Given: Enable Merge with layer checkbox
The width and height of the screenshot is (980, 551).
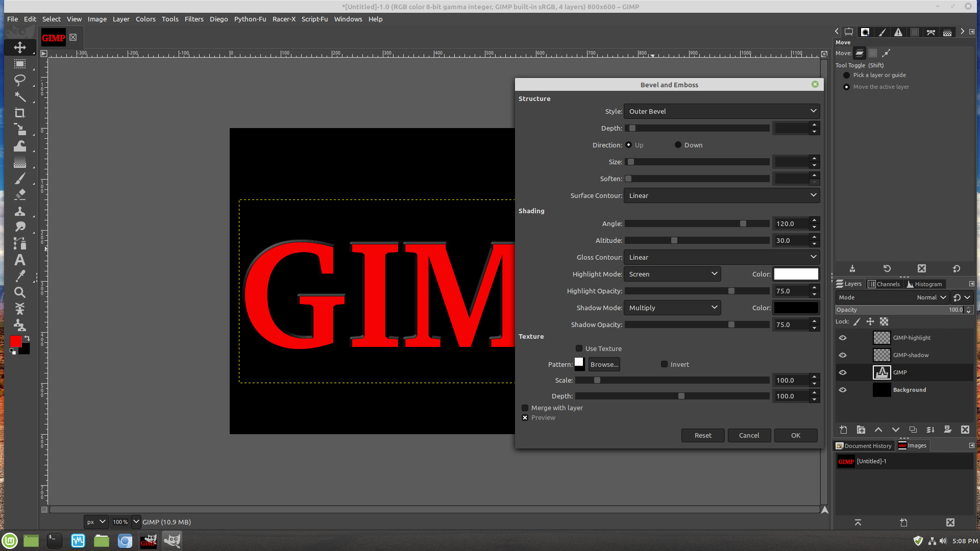Looking at the screenshot, I should click(x=525, y=408).
